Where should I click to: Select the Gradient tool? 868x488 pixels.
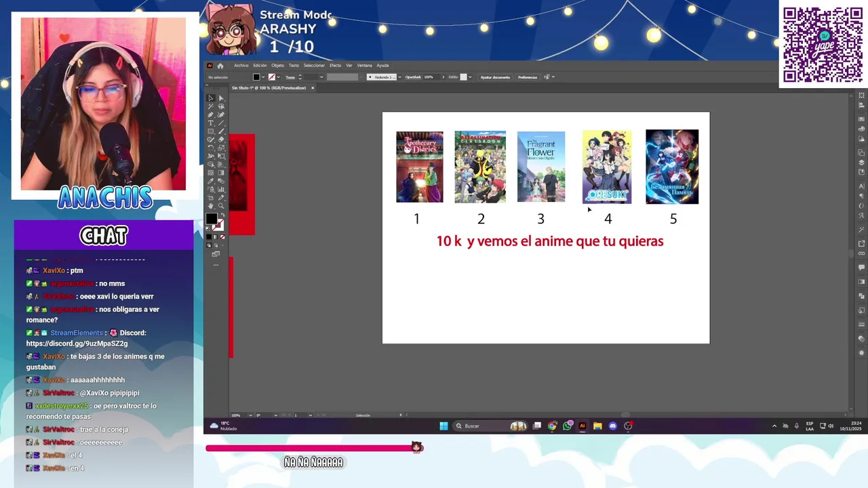tap(221, 172)
